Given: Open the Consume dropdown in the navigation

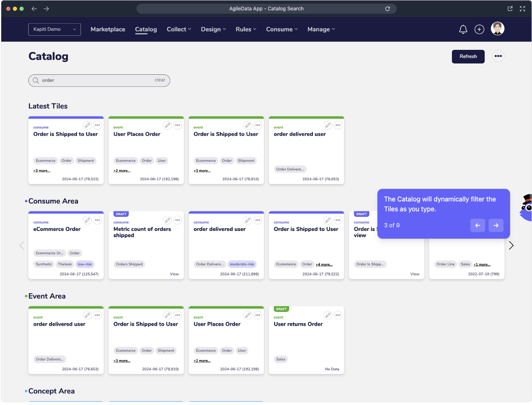Looking at the screenshot, I should pos(282,29).
